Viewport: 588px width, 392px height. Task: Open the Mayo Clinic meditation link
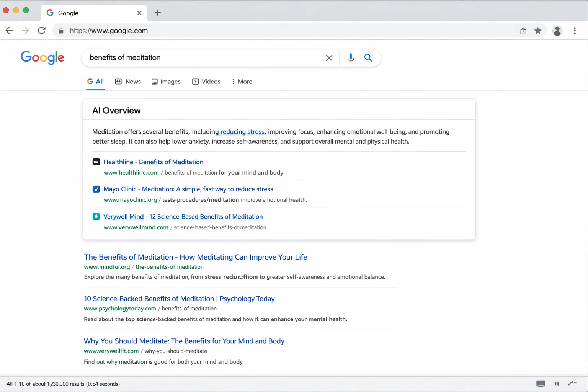click(188, 189)
